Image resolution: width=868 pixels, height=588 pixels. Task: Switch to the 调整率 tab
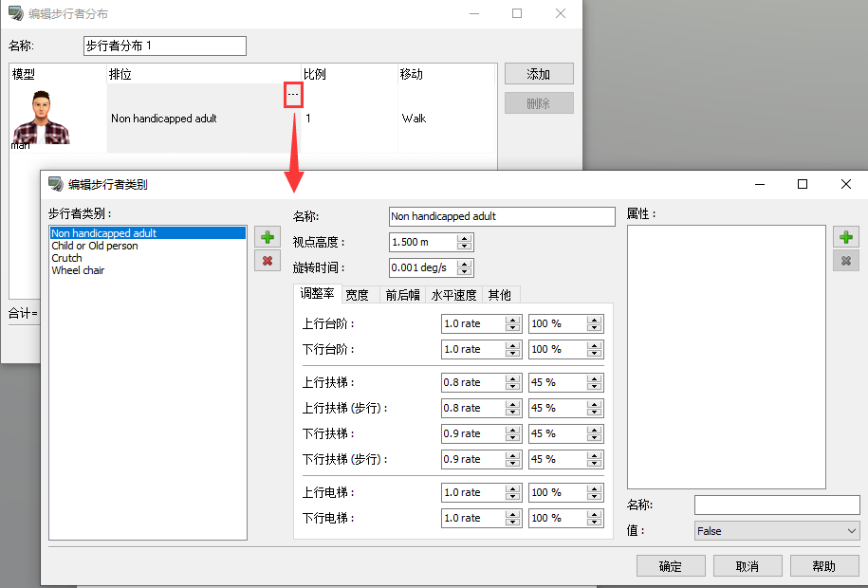(x=317, y=293)
